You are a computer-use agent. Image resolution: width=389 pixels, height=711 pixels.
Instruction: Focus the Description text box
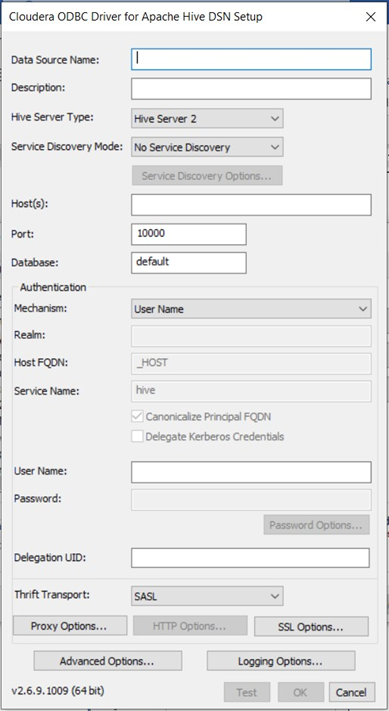click(x=251, y=88)
